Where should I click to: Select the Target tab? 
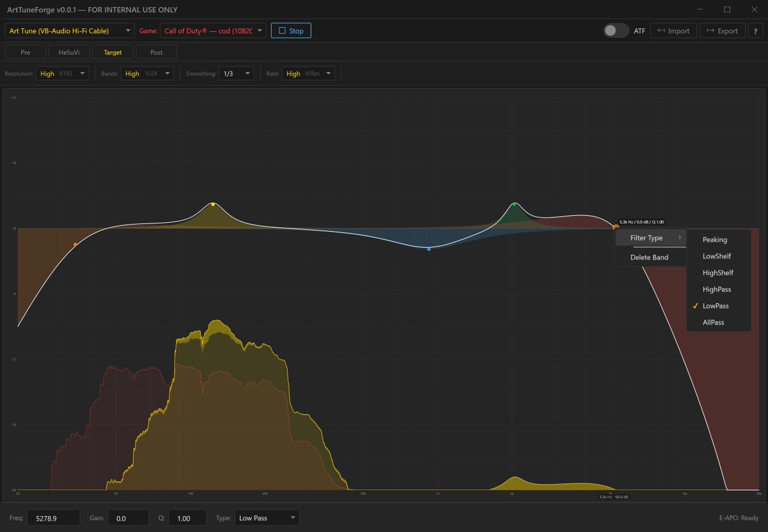tap(113, 52)
